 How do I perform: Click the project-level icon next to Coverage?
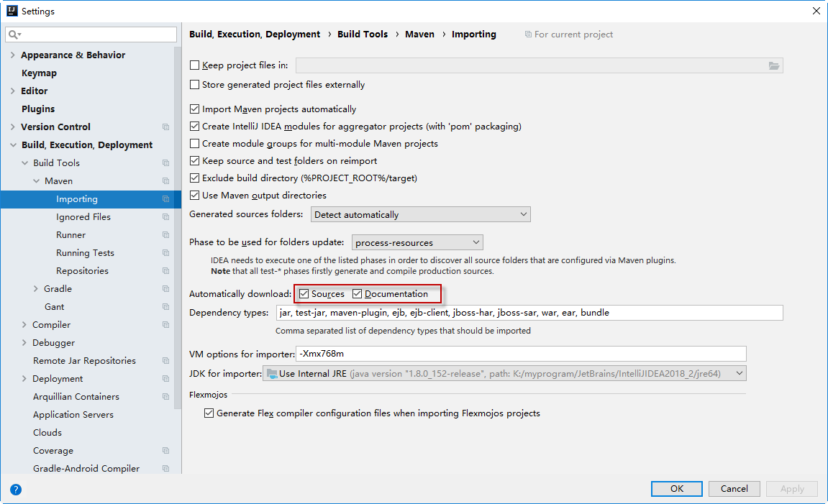coord(166,451)
